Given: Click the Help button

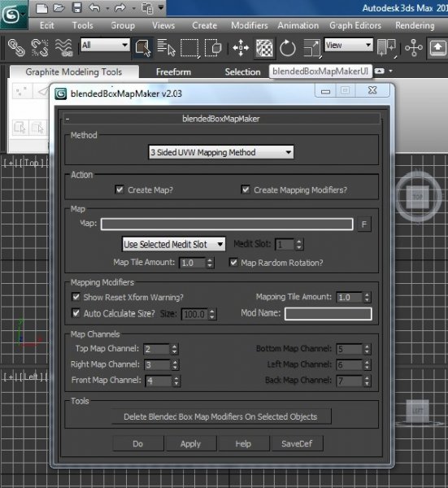Looking at the screenshot, I should click(244, 443).
